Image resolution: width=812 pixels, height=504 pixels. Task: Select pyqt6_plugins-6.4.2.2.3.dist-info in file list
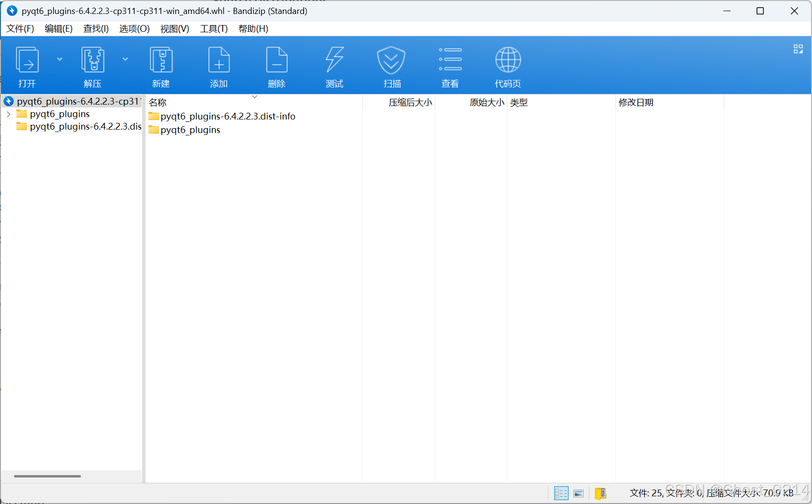coord(222,117)
